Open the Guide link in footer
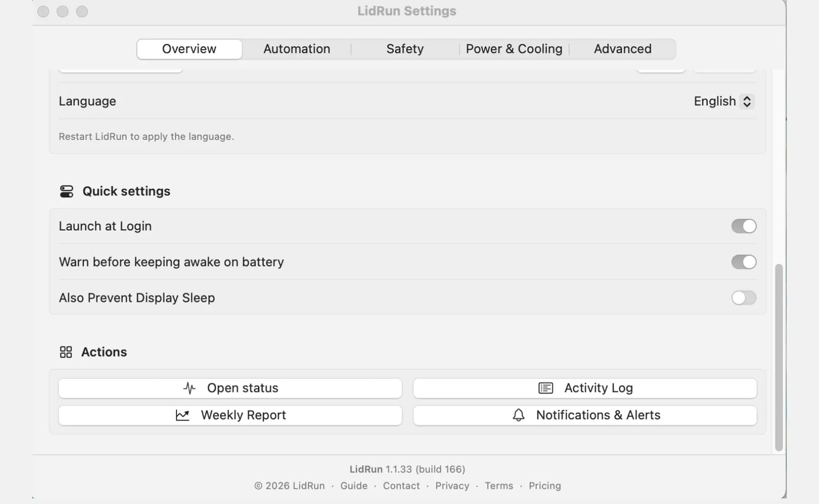The height and width of the screenshot is (504, 819). (x=354, y=486)
